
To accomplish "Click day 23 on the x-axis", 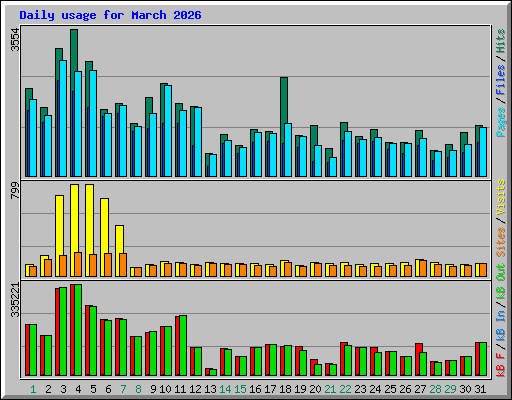I will 360,389.
